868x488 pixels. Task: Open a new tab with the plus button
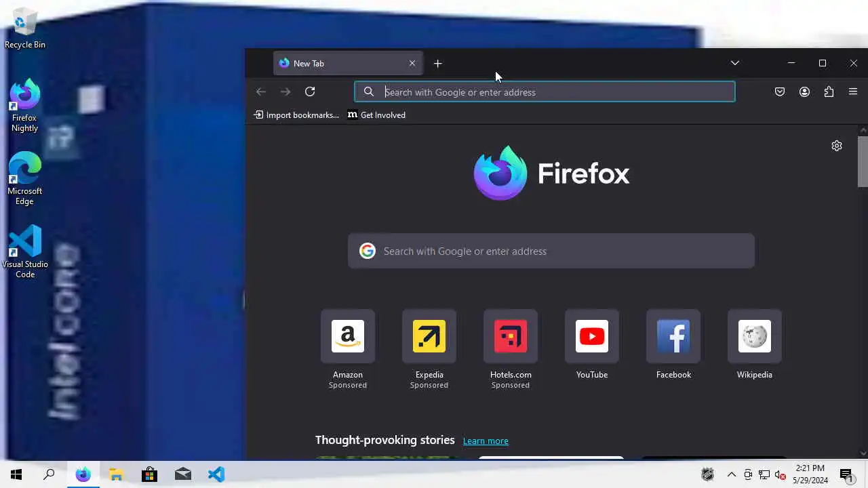438,63
